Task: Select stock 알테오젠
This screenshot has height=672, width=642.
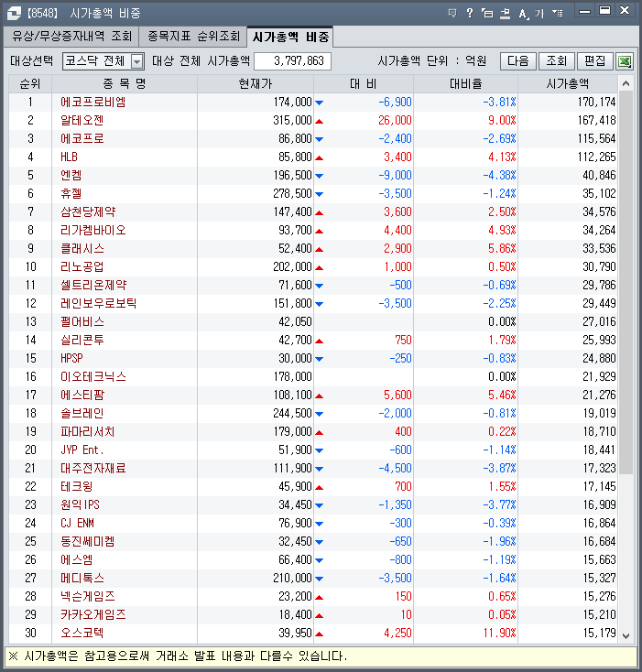Action: click(82, 121)
